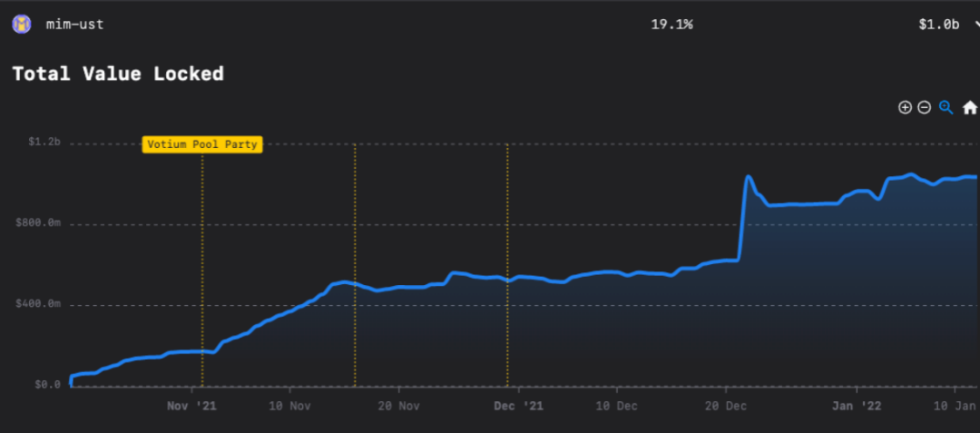Click the Nov '21 x-axis label
This screenshot has height=433, width=980.
(x=191, y=406)
